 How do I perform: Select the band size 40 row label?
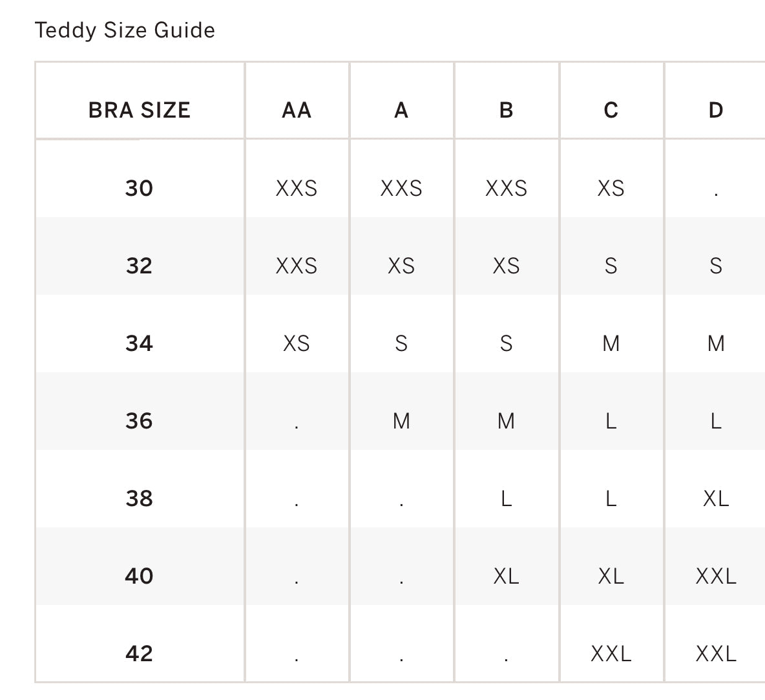coord(140,576)
